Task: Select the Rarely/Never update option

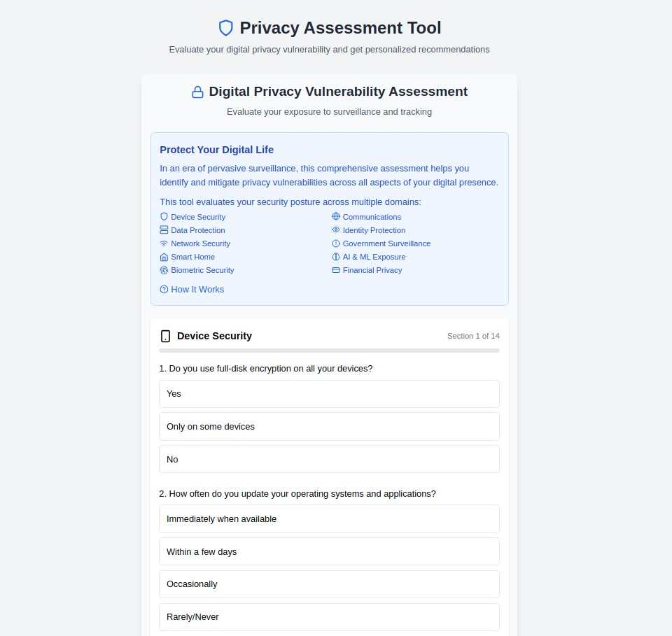Action: point(329,617)
